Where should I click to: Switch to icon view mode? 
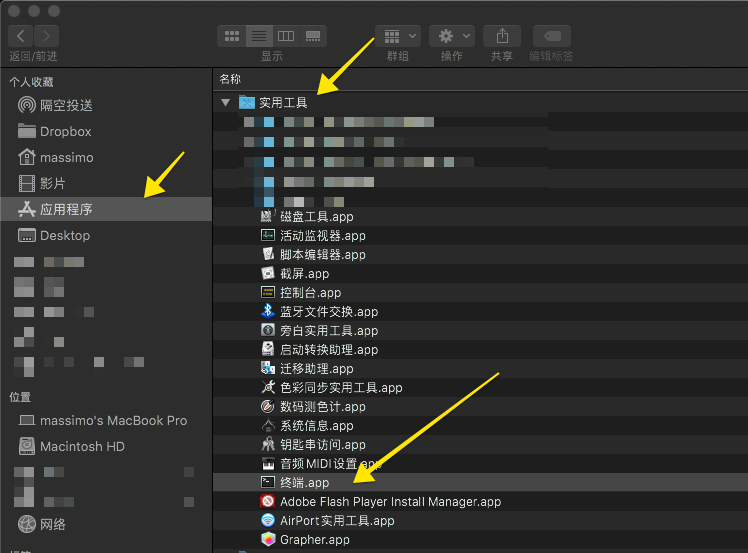click(232, 36)
